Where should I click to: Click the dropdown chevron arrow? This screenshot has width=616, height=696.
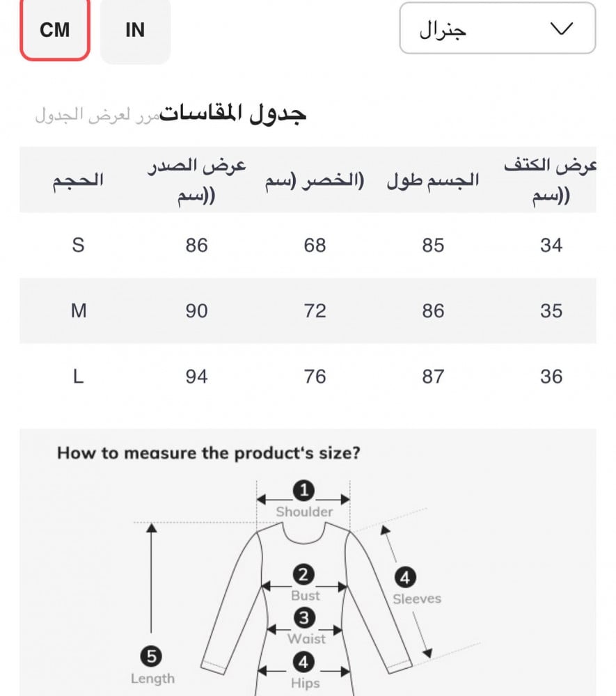point(561,29)
